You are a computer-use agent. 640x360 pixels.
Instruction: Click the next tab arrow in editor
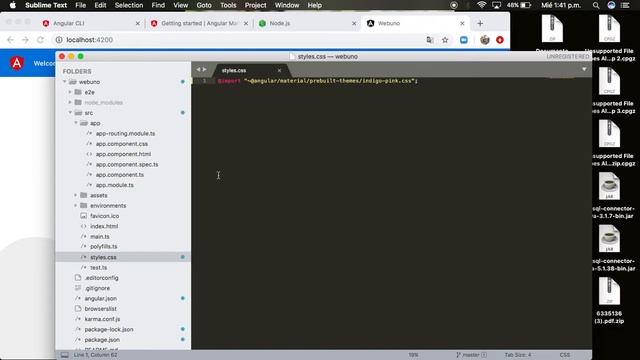click(204, 69)
